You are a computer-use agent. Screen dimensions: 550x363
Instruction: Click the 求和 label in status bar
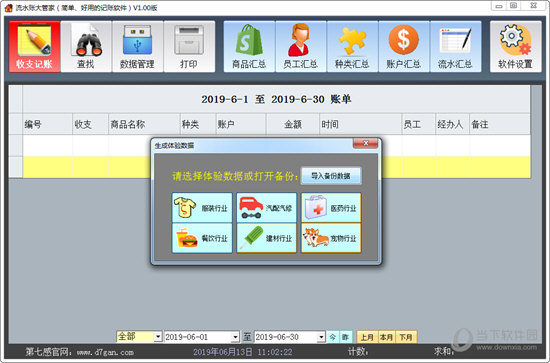pos(444,351)
